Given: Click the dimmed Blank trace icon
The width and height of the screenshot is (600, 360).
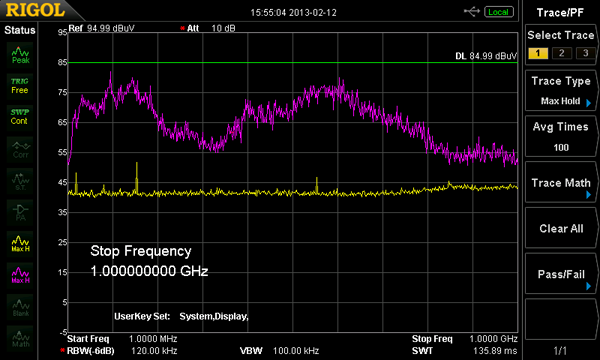Looking at the screenshot, I should point(20,307).
